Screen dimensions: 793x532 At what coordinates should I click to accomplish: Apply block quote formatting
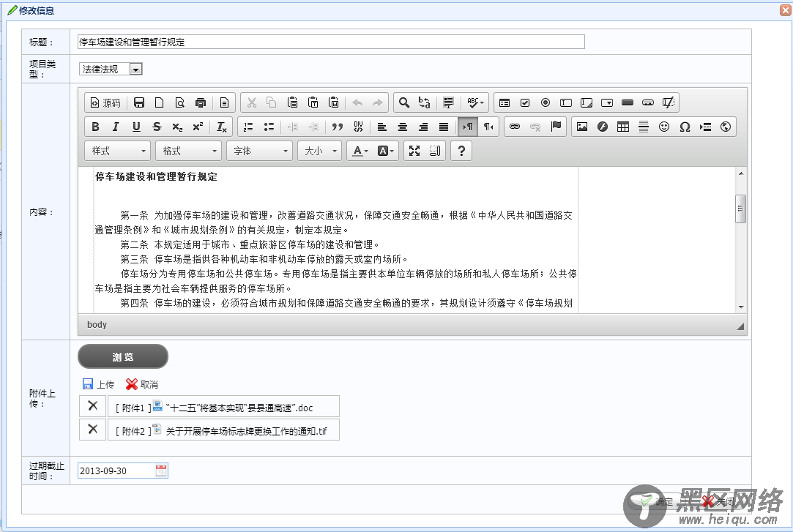click(x=338, y=127)
